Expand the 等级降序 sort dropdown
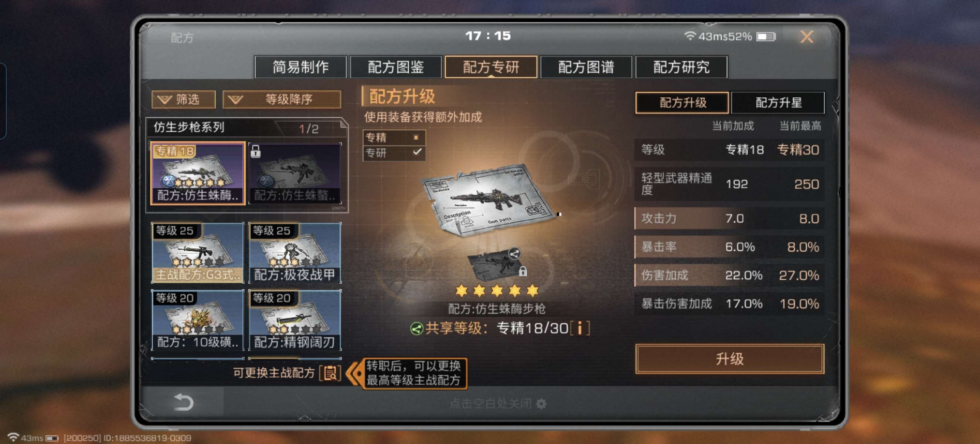980x444 pixels. pyautogui.click(x=282, y=100)
